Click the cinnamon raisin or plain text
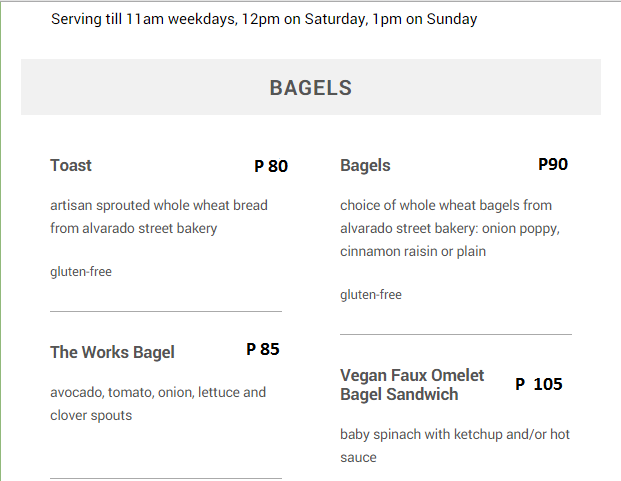 coord(413,252)
